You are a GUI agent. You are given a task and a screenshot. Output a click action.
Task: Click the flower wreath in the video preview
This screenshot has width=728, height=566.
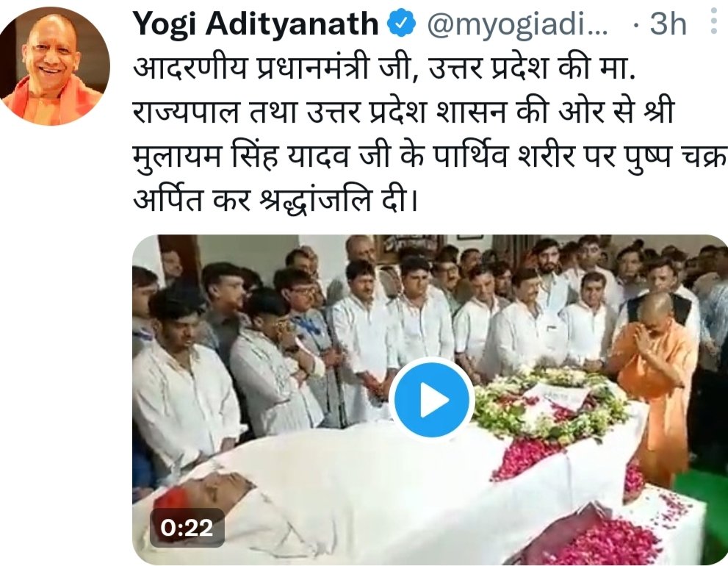pos(550,404)
